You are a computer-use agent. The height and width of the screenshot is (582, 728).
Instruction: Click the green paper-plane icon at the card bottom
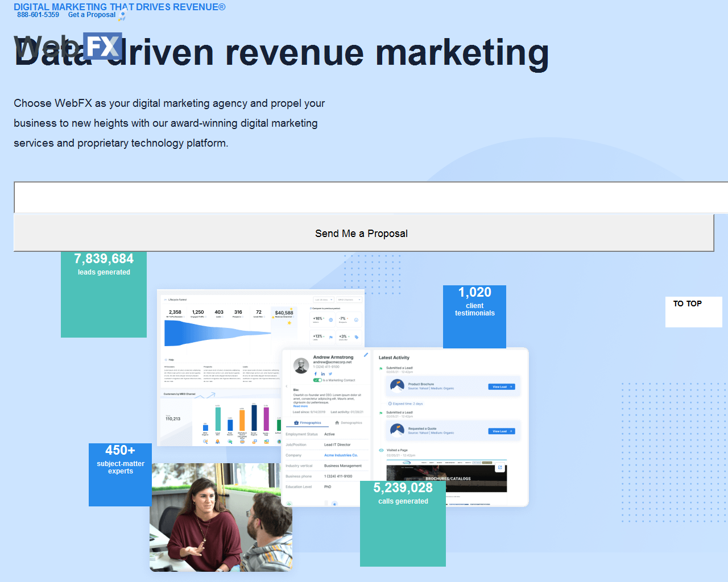point(289,502)
